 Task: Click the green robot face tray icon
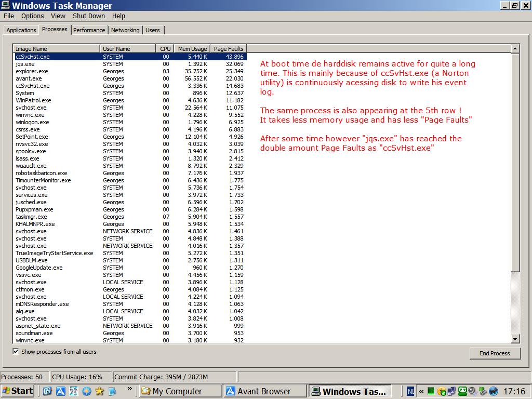(x=462, y=391)
